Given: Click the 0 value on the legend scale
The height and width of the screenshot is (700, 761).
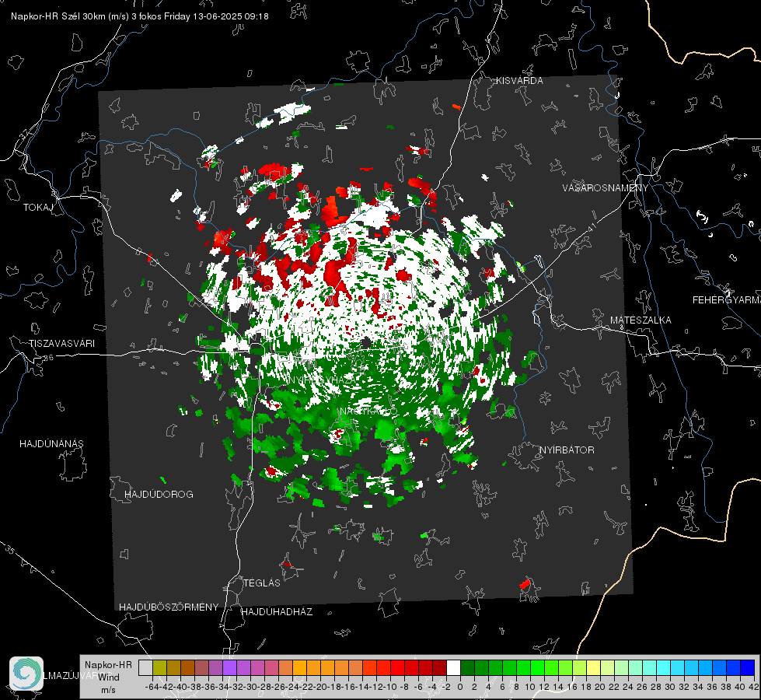Looking at the screenshot, I should click(x=460, y=687).
